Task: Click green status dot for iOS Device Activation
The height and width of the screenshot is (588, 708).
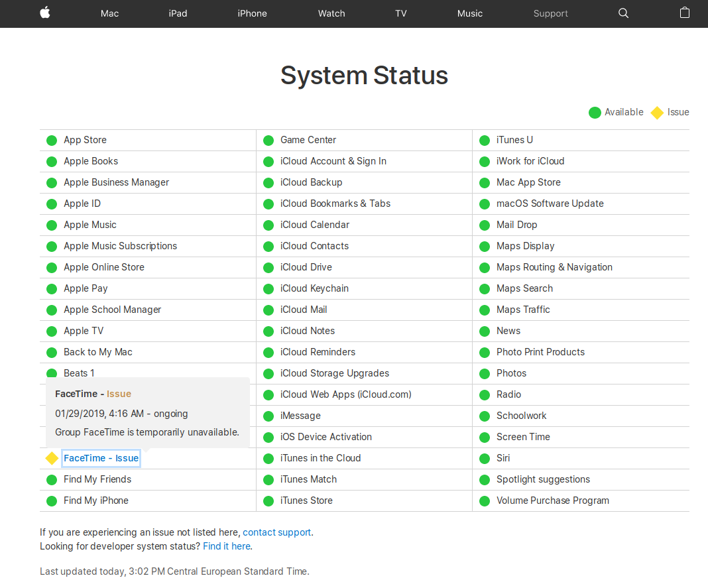Action: coord(268,438)
